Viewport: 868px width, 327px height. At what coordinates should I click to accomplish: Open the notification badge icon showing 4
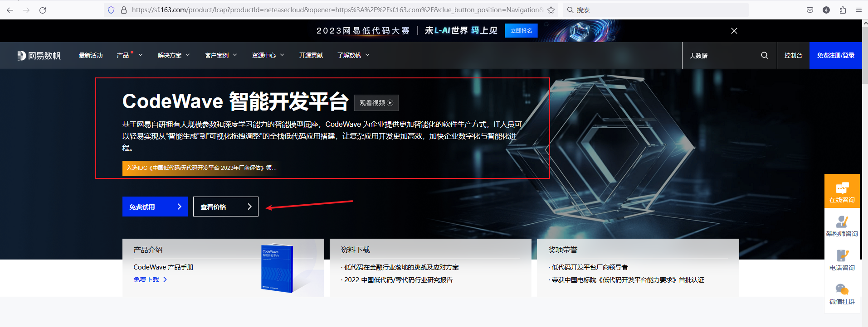tap(826, 10)
